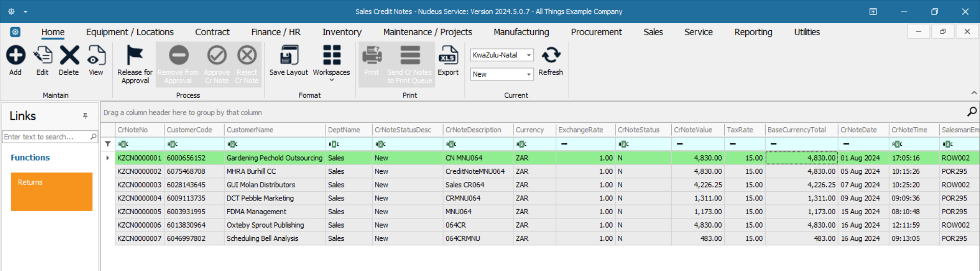Click the View document icon

click(96, 55)
